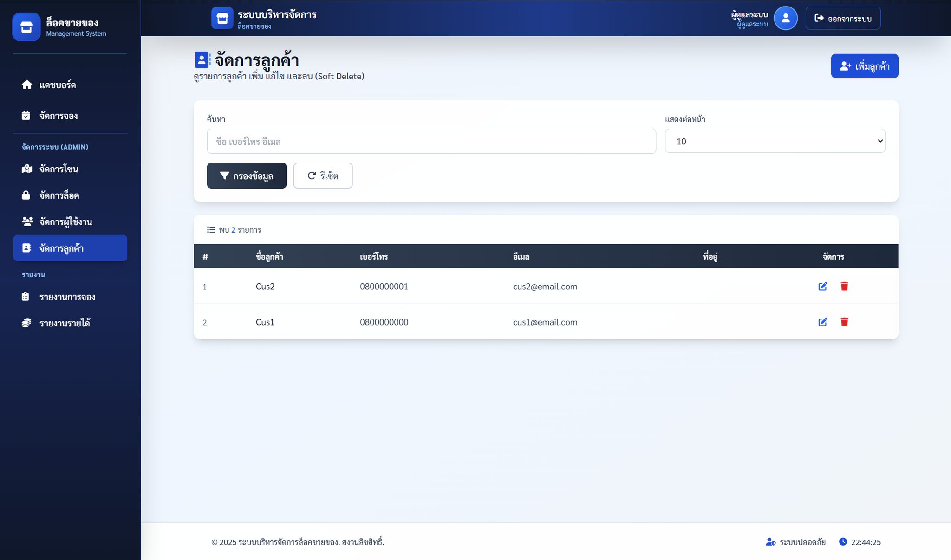The width and height of the screenshot is (951, 560).
Task: Click the red trash icon for Cus2
Action: coord(844,287)
